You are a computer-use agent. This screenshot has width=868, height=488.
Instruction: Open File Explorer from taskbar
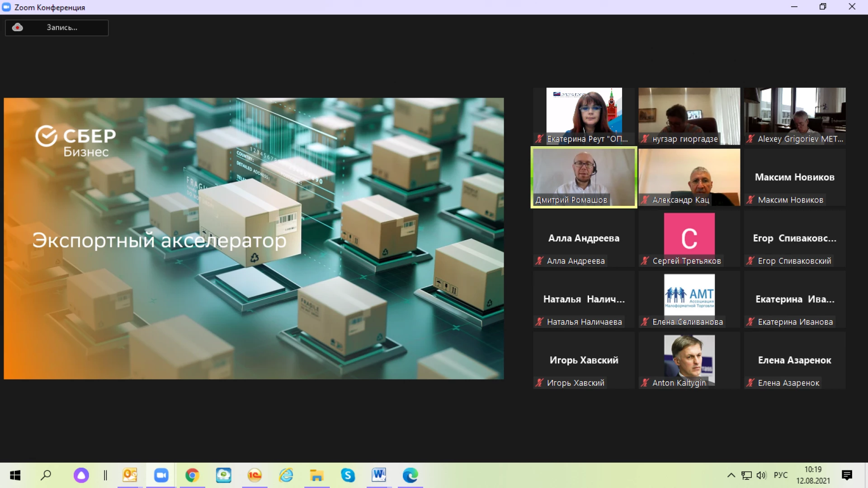click(x=316, y=475)
